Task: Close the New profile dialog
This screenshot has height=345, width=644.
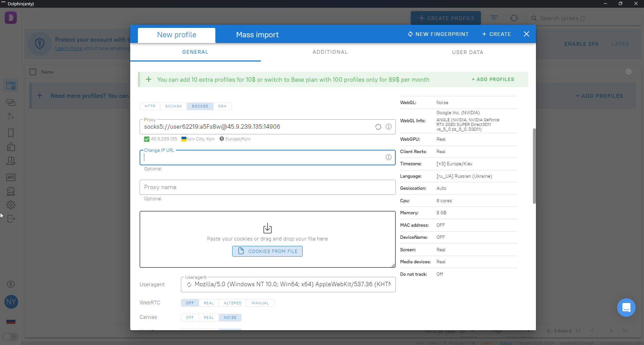Action: pyautogui.click(x=526, y=34)
